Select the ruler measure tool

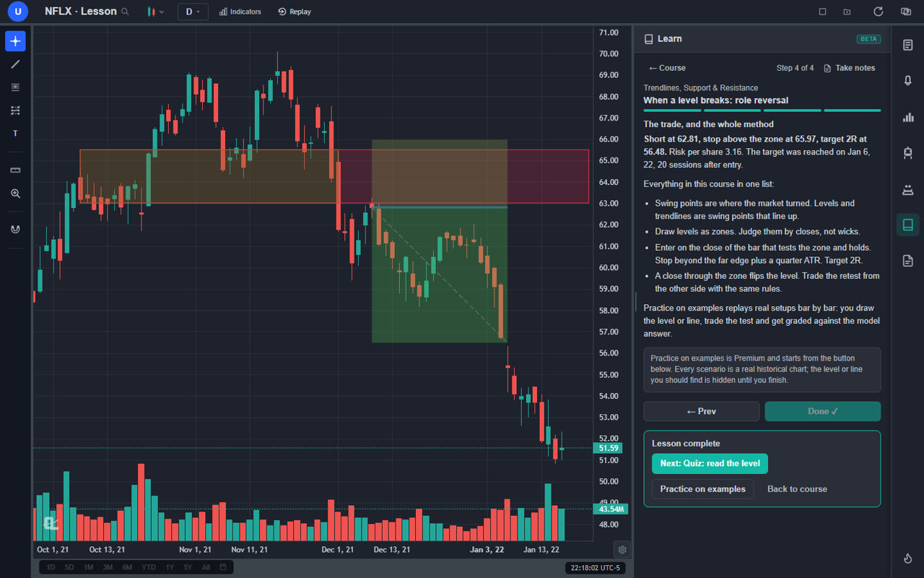(x=15, y=171)
